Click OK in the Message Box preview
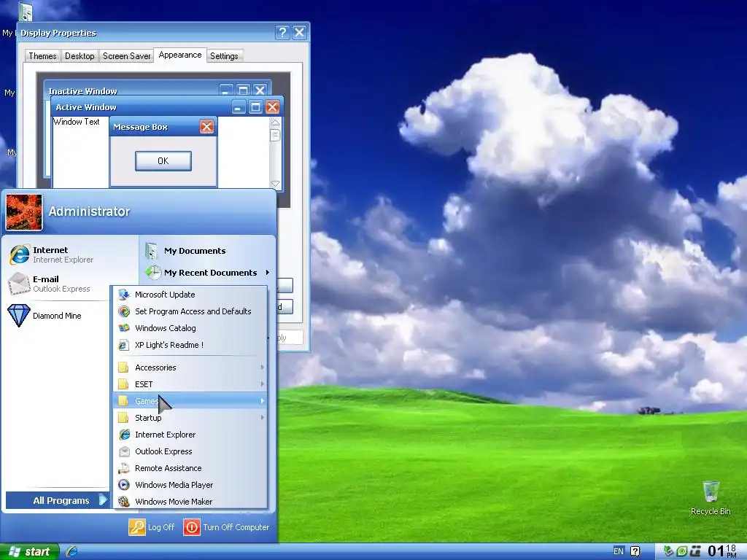747x560 pixels. click(163, 160)
